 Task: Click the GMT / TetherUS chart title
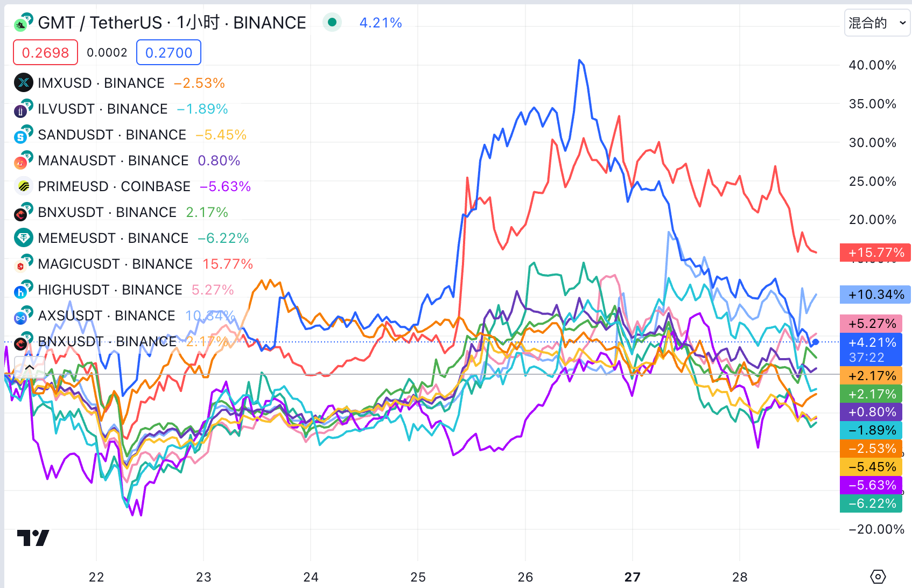(172, 23)
